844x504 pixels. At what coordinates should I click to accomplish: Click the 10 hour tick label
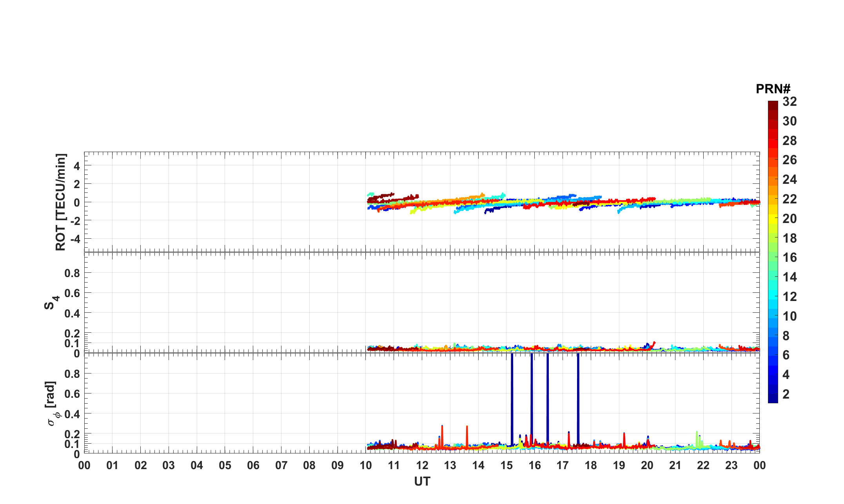click(365, 466)
